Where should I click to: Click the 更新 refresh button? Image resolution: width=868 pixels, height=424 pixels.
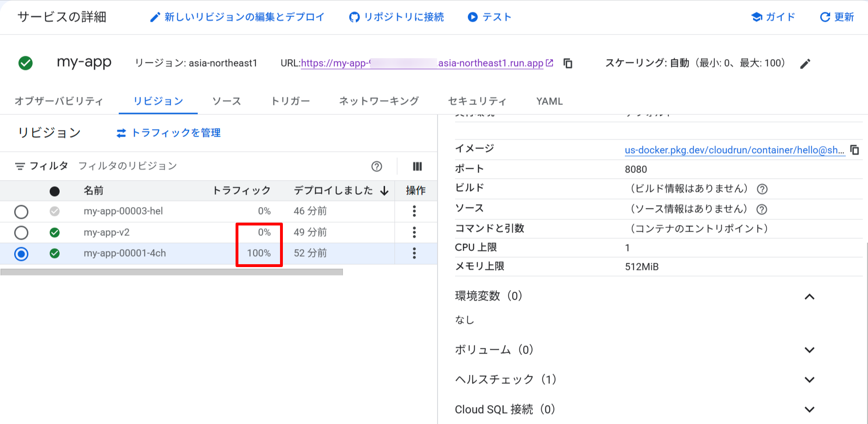pos(837,17)
